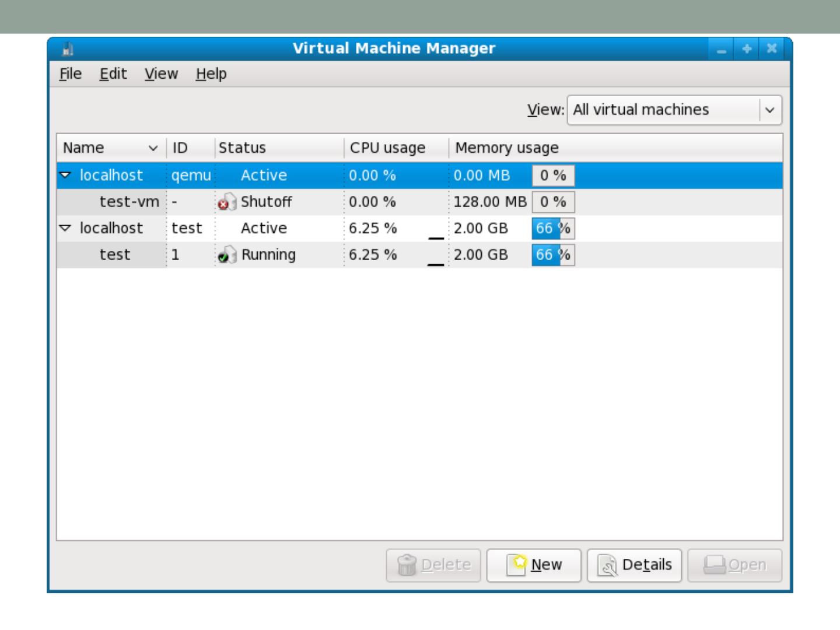840x630 pixels.
Task: Collapse the test localhost connection tree
Action: click(x=65, y=228)
